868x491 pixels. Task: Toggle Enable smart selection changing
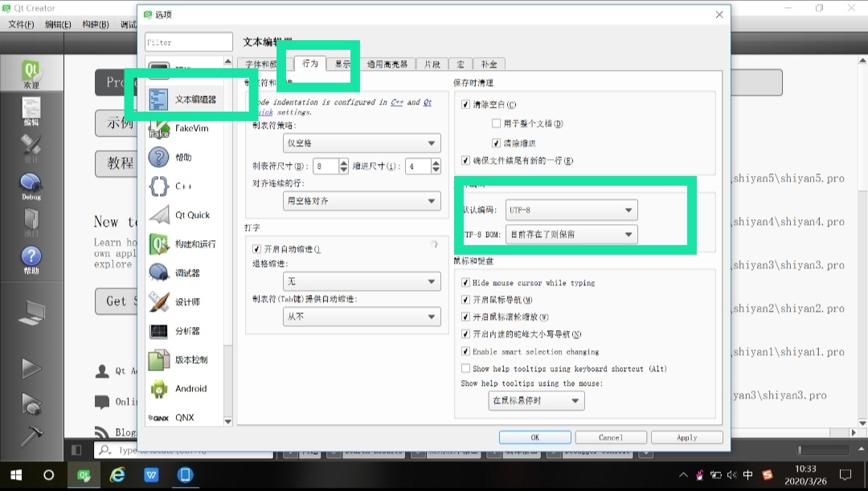click(x=465, y=351)
